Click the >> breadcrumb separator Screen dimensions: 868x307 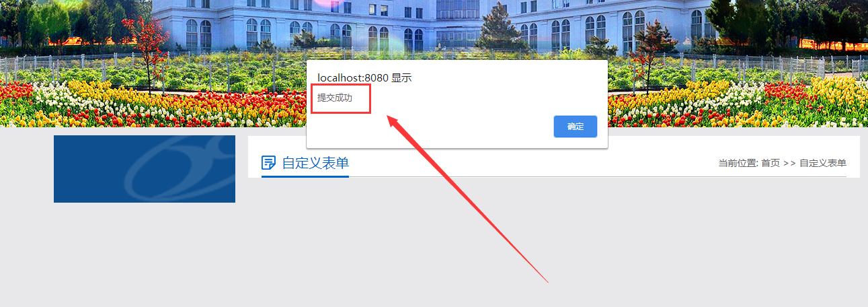point(789,163)
